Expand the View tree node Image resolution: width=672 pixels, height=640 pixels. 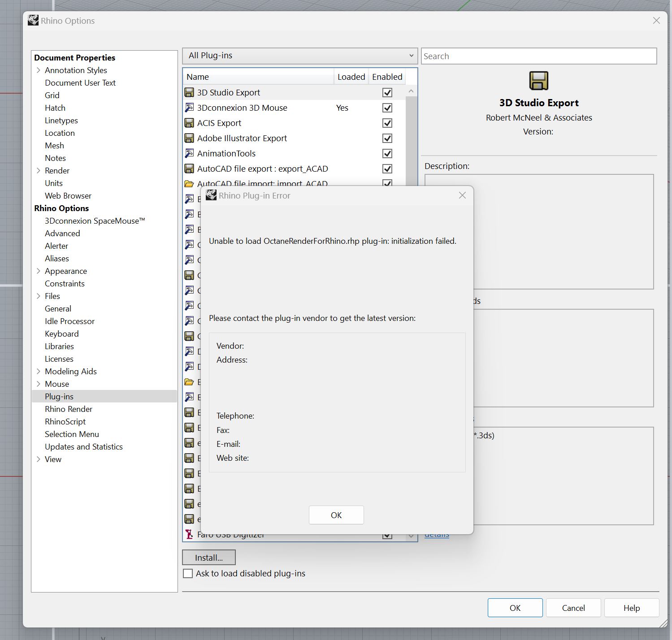39,459
